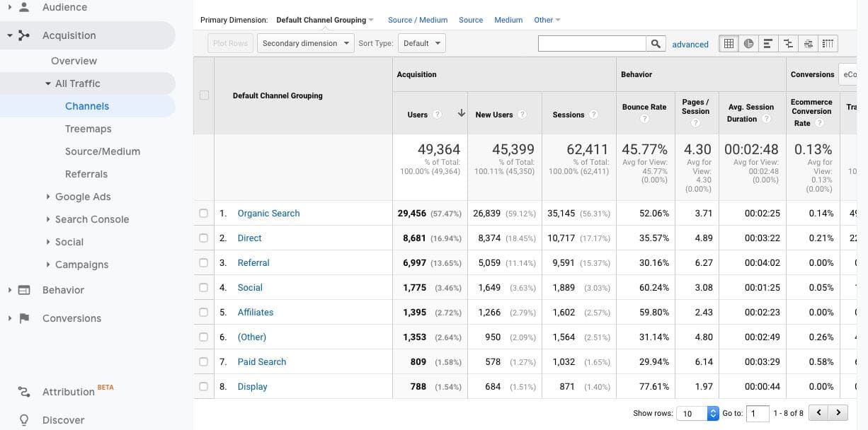Click the search magnifier button
Viewport: 868px width, 430px height.
(x=656, y=43)
